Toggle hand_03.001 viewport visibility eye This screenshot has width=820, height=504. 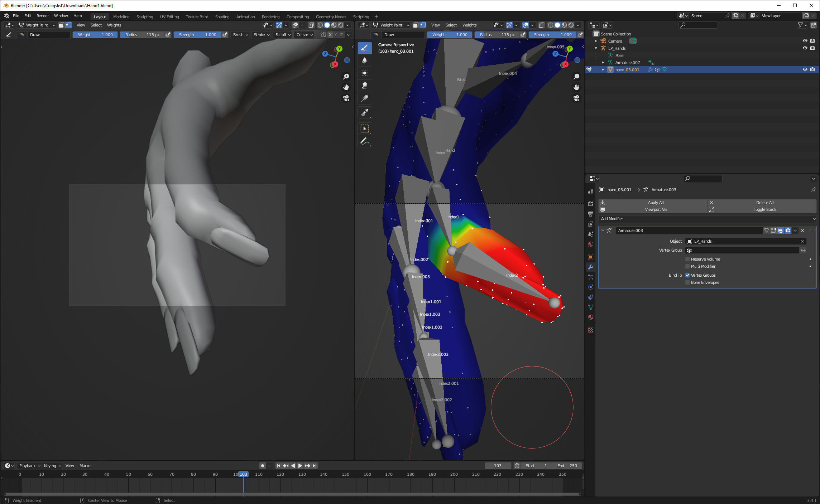(x=805, y=69)
